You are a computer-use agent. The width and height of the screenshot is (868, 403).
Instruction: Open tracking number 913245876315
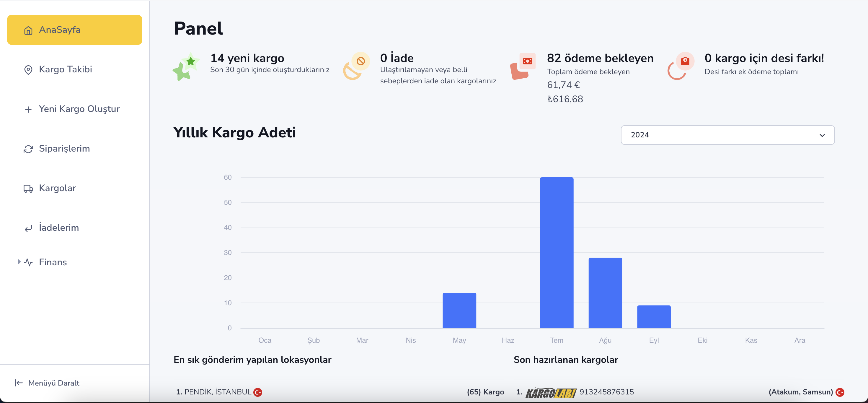606,392
